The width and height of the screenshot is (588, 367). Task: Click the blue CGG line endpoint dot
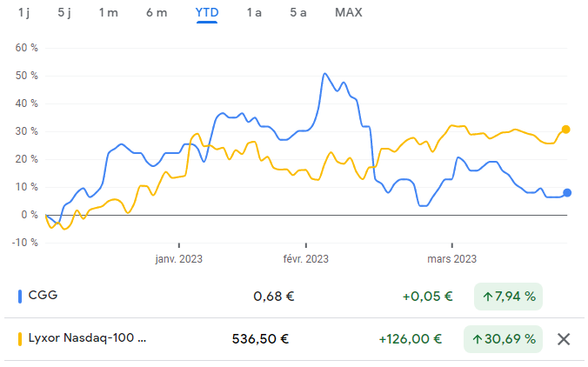tap(567, 193)
